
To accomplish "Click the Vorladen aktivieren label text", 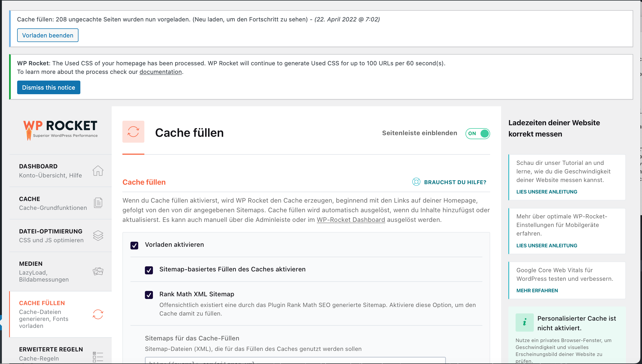I will 174,245.
